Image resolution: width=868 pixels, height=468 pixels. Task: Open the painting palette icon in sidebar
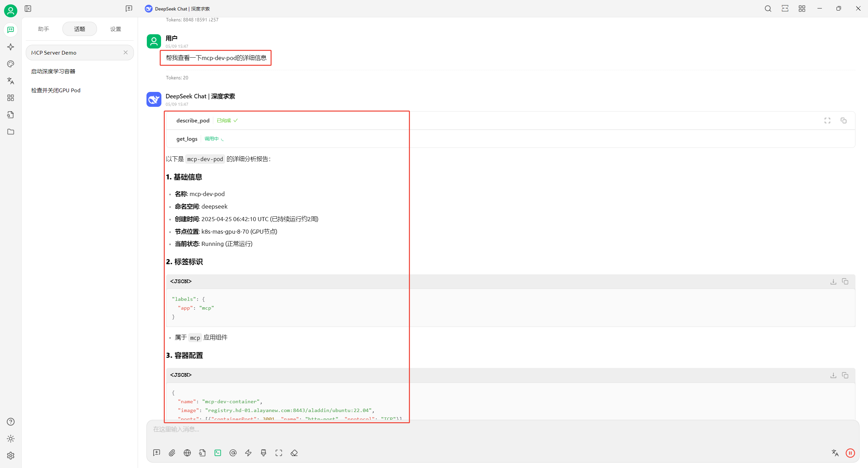(x=11, y=64)
